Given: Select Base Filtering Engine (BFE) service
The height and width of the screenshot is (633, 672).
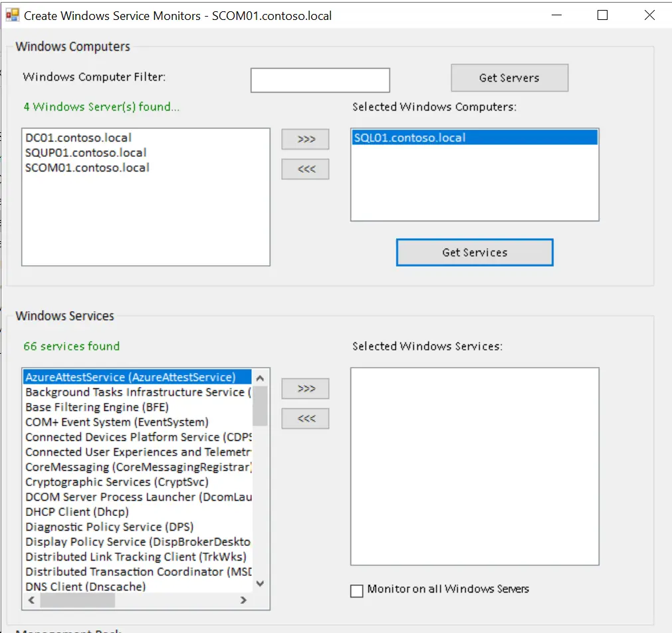Looking at the screenshot, I should click(97, 407).
